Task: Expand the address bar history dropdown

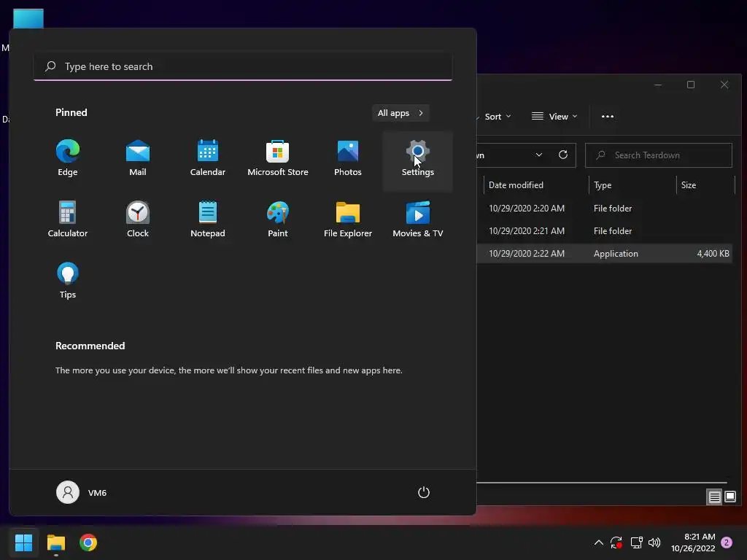Action: 539,155
